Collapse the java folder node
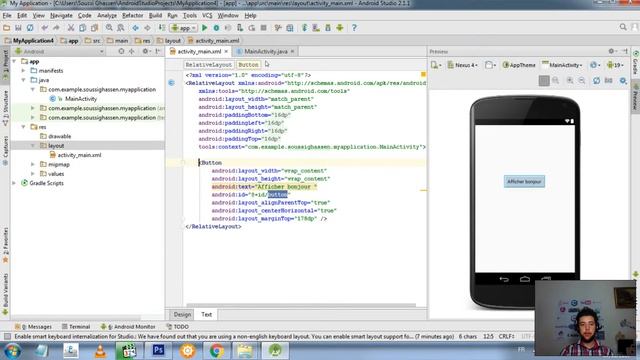Image resolution: width=640 pixels, height=360 pixels. [24, 80]
